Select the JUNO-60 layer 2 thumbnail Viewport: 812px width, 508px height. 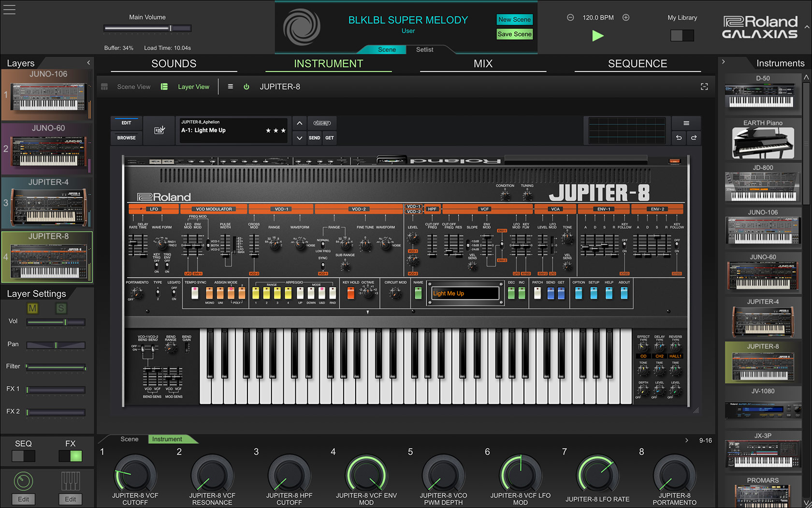click(x=47, y=149)
